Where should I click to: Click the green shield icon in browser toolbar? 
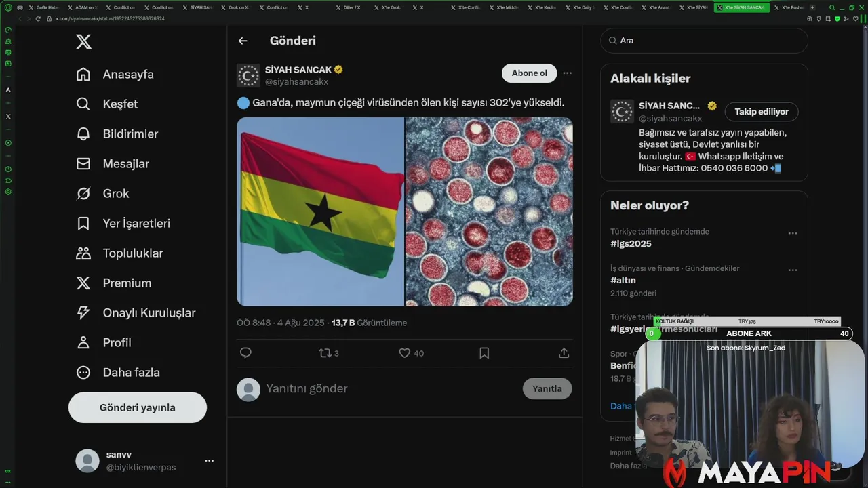pyautogui.click(x=837, y=18)
